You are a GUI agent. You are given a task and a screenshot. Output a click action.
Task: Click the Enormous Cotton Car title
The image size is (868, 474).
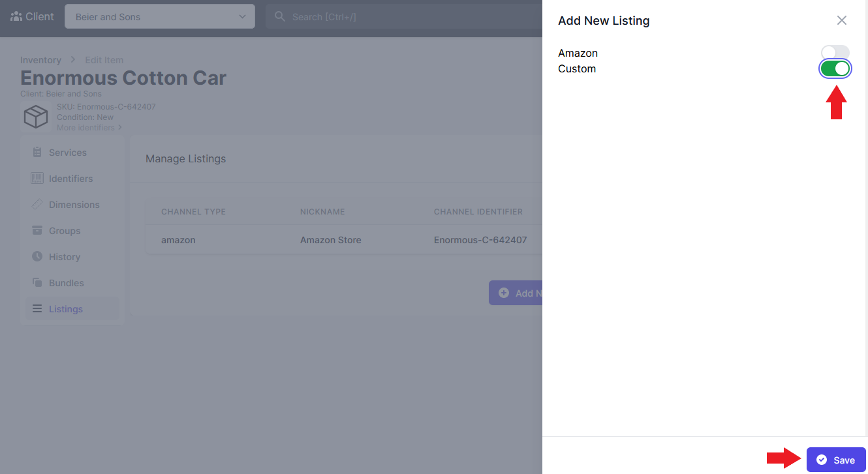(123, 78)
